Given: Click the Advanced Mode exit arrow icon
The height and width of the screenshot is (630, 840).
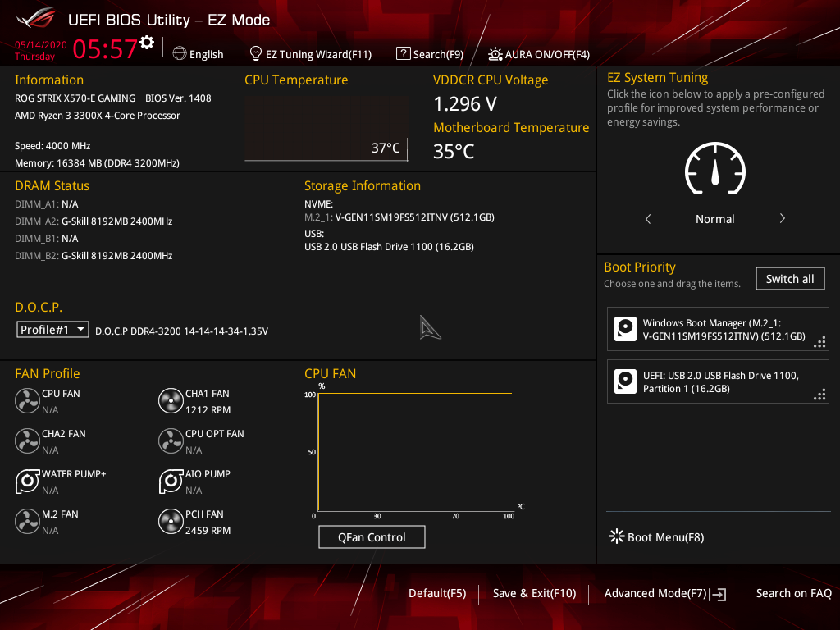Looking at the screenshot, I should coord(718,594).
